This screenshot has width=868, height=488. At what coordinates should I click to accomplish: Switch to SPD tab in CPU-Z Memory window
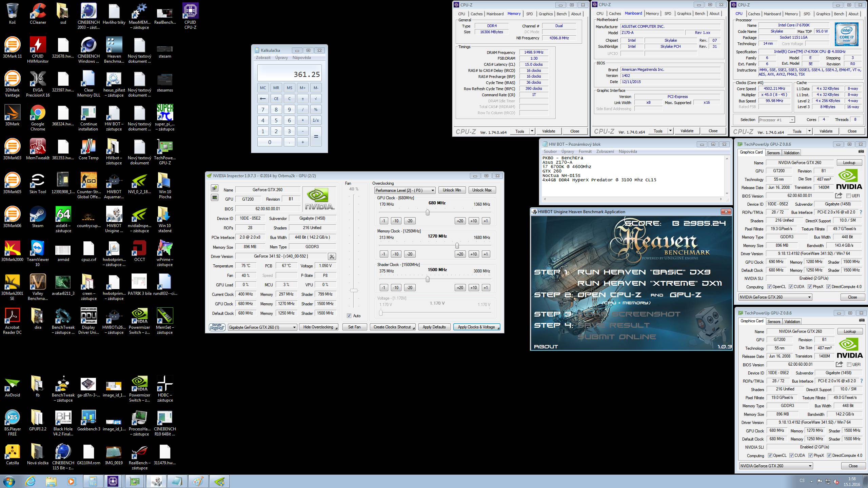tap(529, 14)
